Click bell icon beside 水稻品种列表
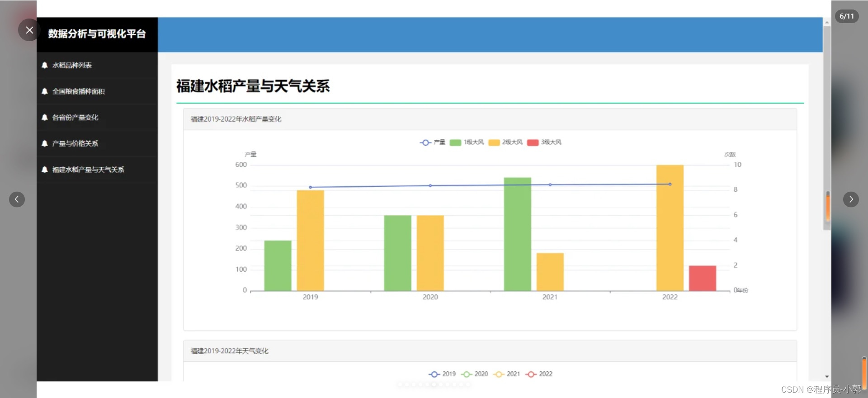 point(44,65)
